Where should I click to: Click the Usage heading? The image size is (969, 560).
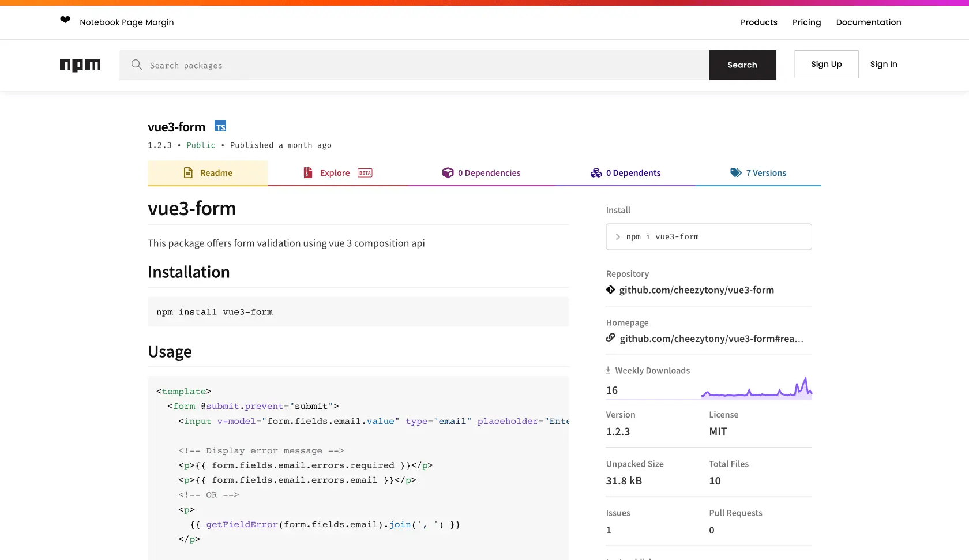(x=170, y=352)
